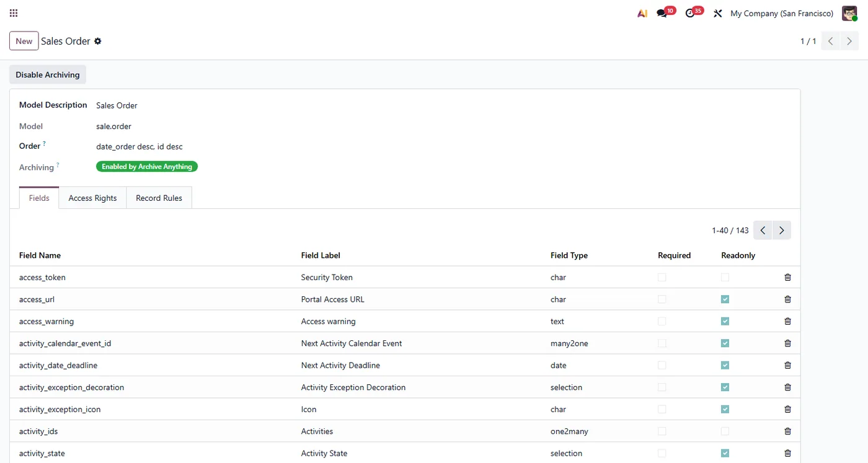This screenshot has height=463, width=868.
Task: Open developer tools wrench icon
Action: (717, 13)
